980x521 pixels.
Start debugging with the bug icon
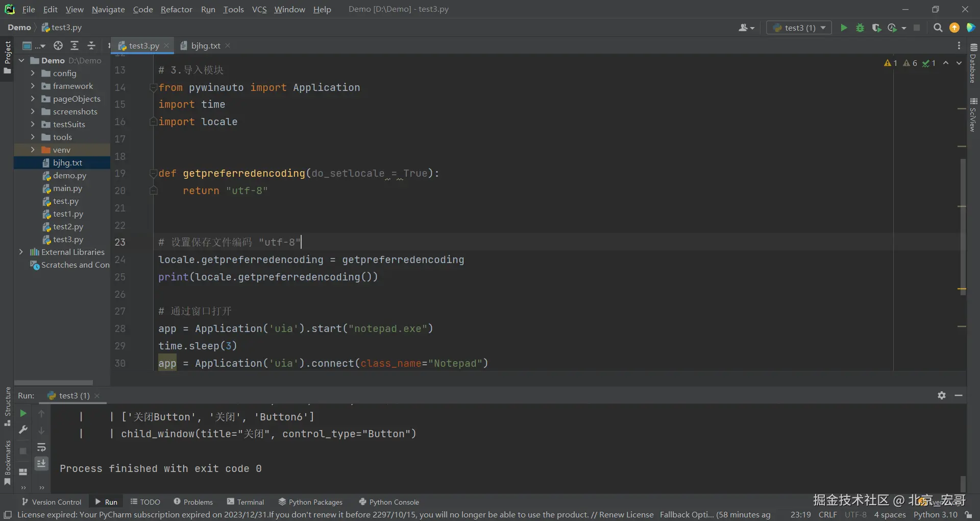point(860,28)
